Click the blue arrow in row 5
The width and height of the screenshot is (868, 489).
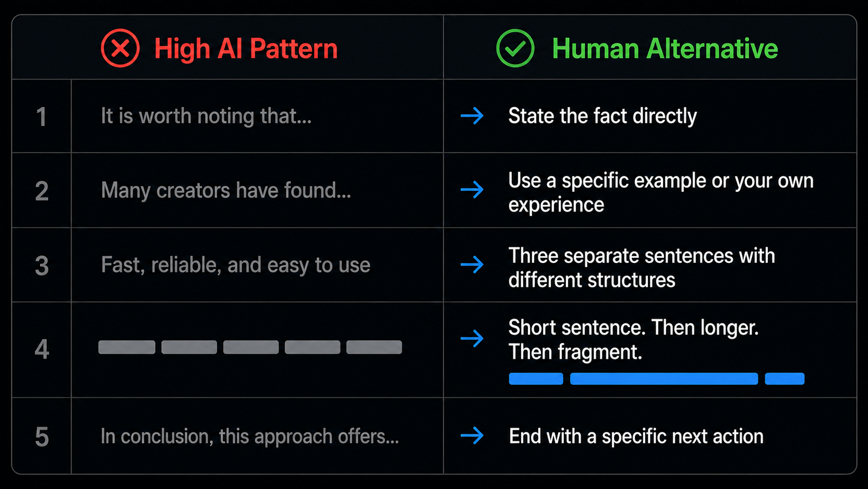pyautogui.click(x=472, y=435)
